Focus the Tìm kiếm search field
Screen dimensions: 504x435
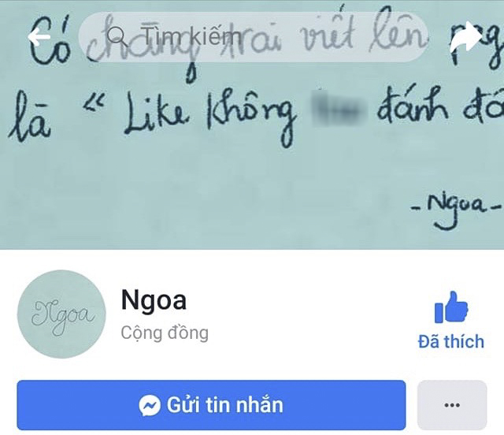[254, 37]
